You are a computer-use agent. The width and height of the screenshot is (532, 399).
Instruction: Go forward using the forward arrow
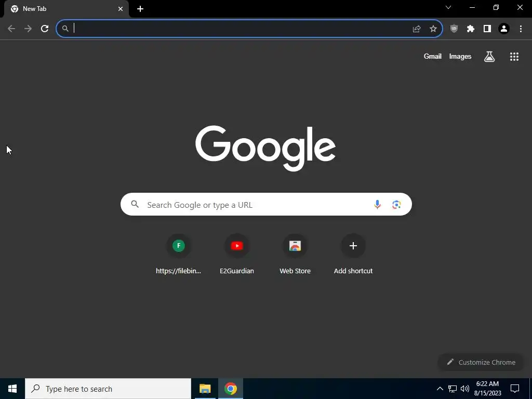(x=28, y=29)
